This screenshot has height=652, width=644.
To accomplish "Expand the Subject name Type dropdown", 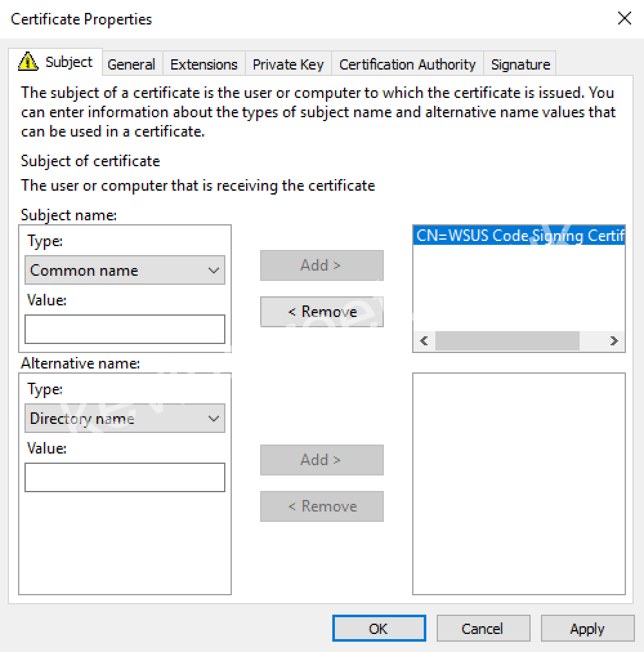I will click(x=125, y=271).
